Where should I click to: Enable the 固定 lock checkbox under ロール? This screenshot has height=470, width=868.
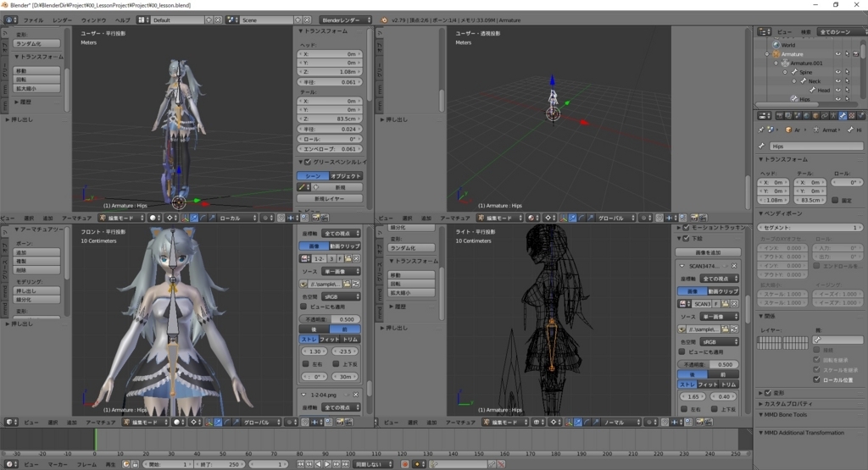[835, 200]
